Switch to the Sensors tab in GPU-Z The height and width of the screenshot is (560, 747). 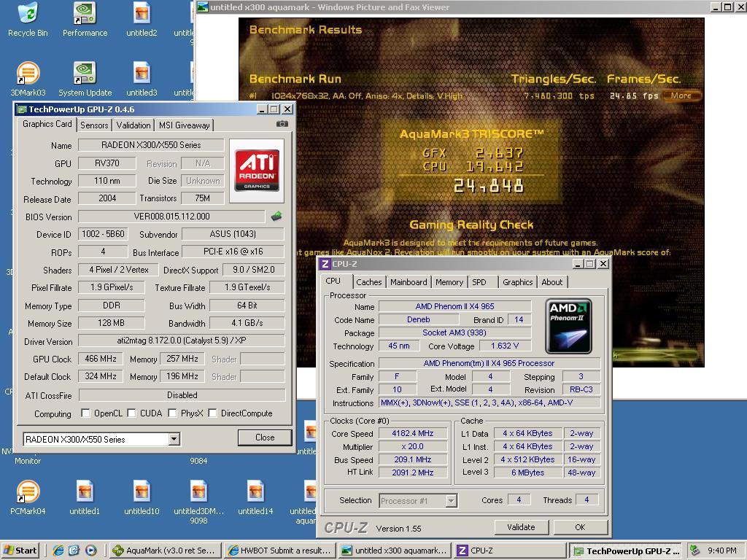[94, 125]
